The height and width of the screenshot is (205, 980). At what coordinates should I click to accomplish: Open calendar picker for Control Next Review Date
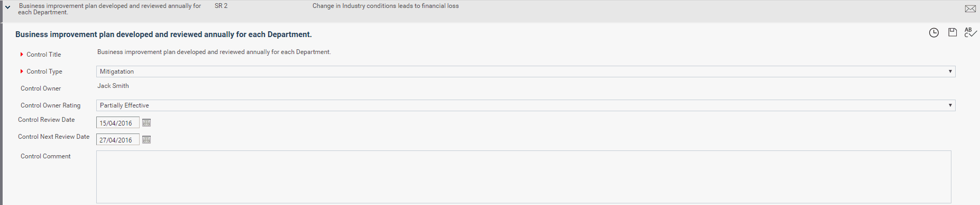coord(146,140)
